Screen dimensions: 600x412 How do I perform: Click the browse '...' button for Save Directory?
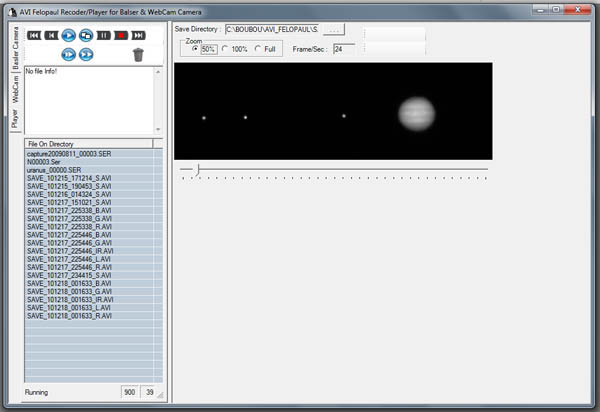point(334,29)
